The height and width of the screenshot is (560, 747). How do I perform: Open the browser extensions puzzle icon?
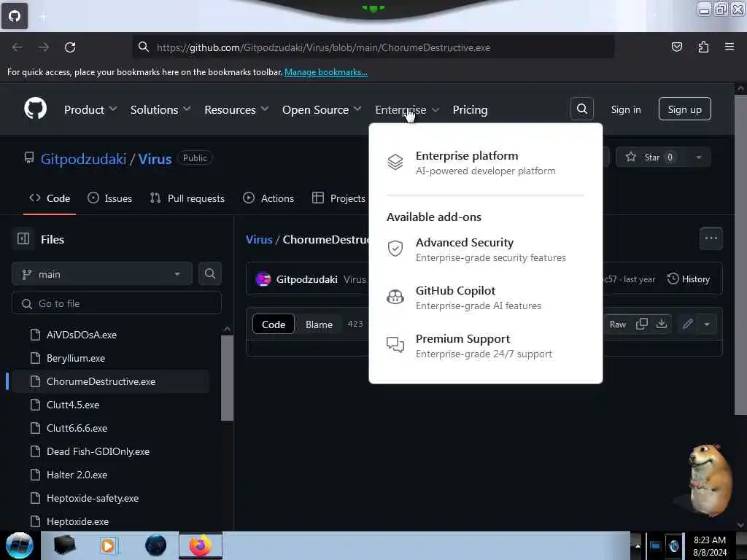pos(703,47)
